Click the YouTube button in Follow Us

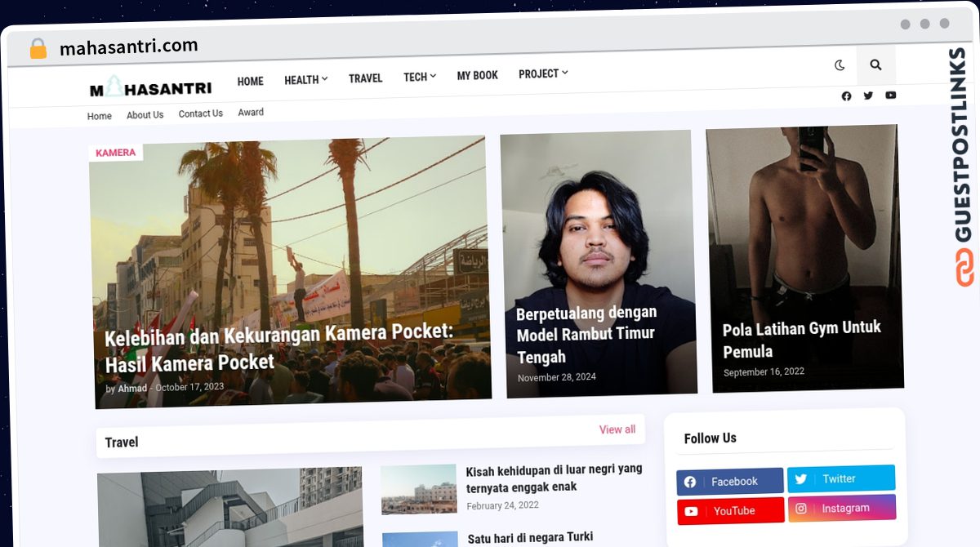(x=730, y=510)
